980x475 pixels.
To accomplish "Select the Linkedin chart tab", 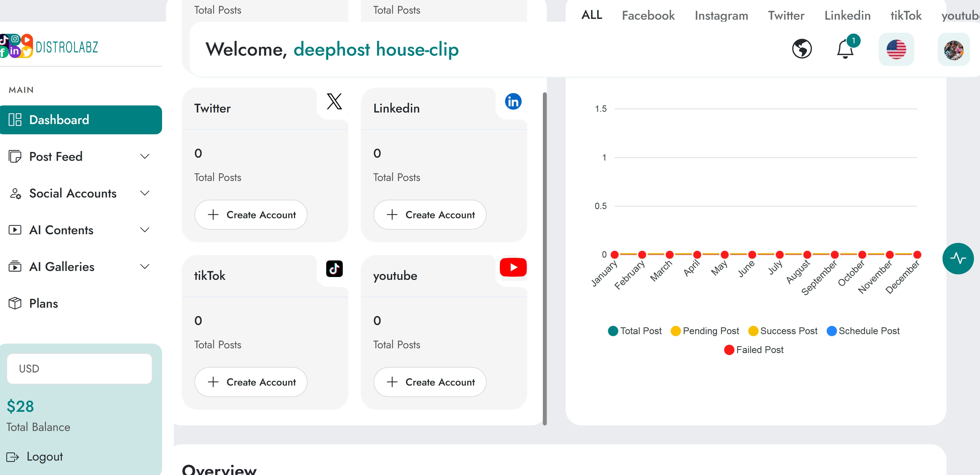I will (x=847, y=15).
